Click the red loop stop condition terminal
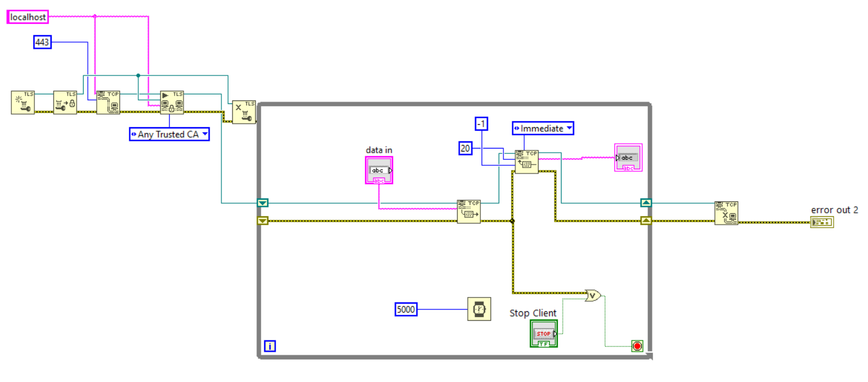868x382 pixels. tap(637, 346)
